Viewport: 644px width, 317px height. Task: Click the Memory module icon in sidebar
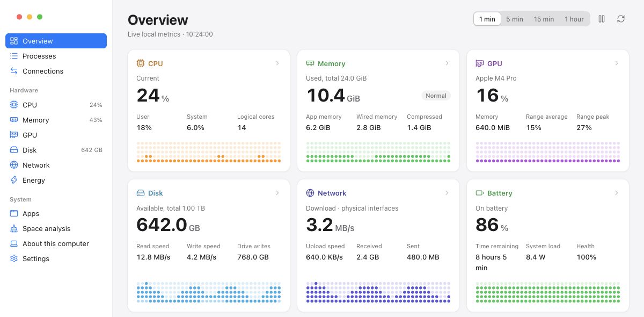pyautogui.click(x=14, y=120)
